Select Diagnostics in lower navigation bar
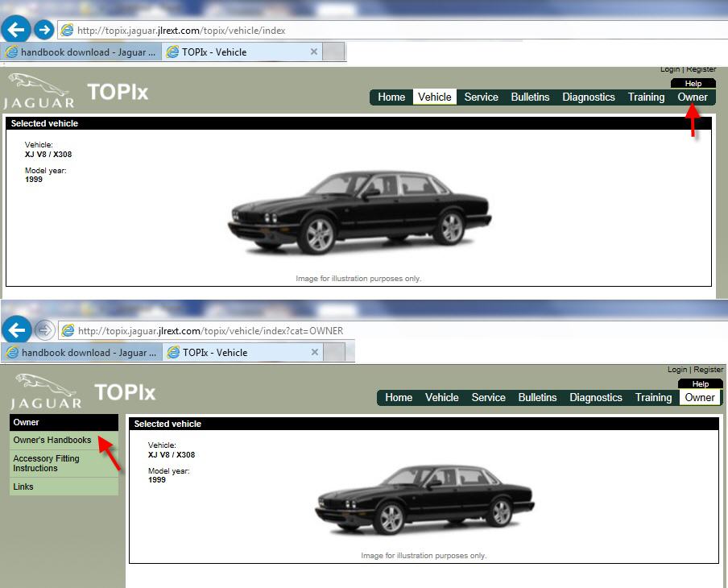This screenshot has width=728, height=588. click(x=596, y=398)
